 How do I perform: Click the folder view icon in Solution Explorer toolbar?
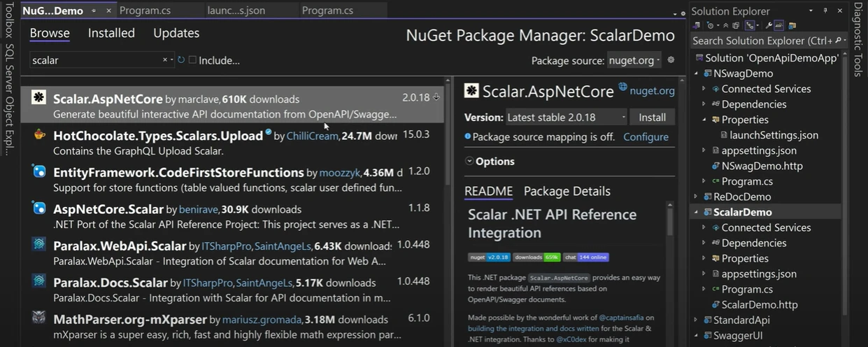tap(792, 25)
